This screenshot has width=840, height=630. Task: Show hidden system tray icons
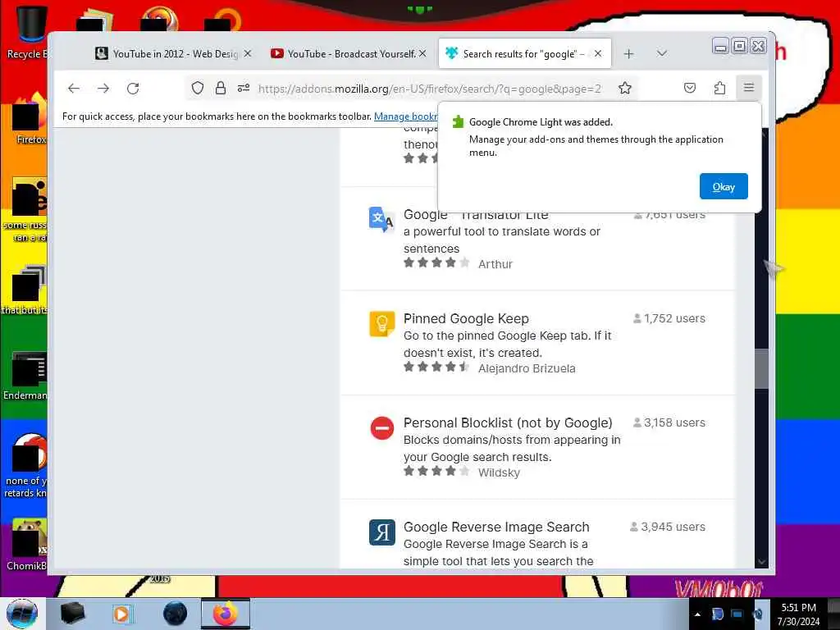697,614
